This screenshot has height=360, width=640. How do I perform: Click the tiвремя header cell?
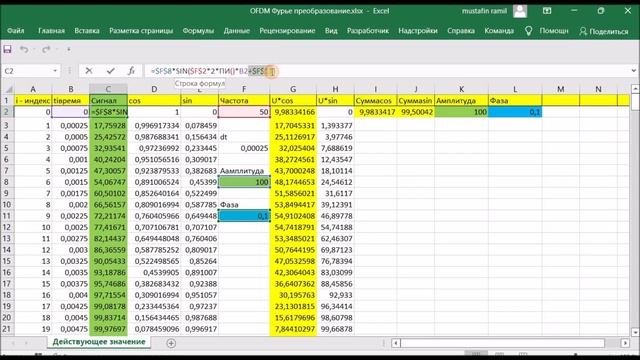(71, 100)
